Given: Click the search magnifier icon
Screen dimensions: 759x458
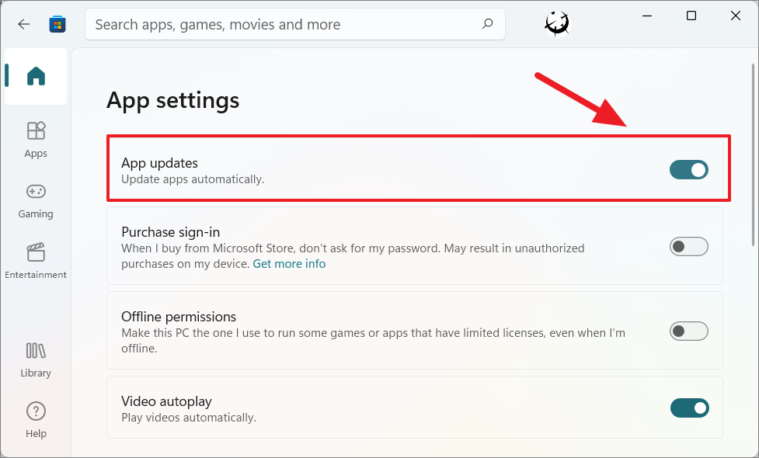Looking at the screenshot, I should click(488, 23).
